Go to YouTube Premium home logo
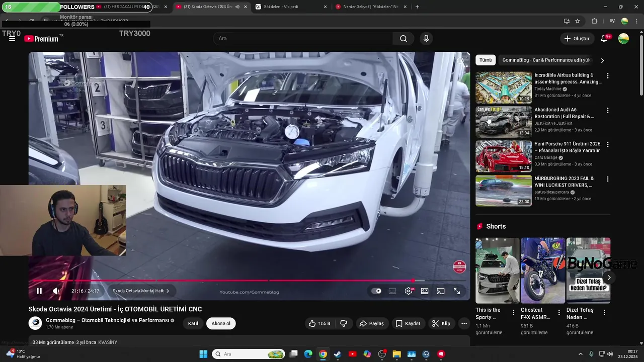This screenshot has height=362, width=644. pos(43,39)
